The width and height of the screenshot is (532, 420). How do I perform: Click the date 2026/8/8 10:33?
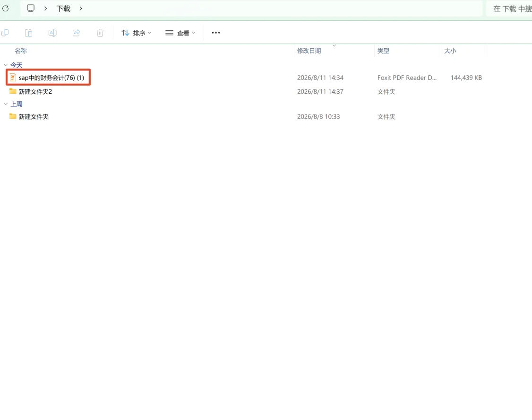[318, 117]
